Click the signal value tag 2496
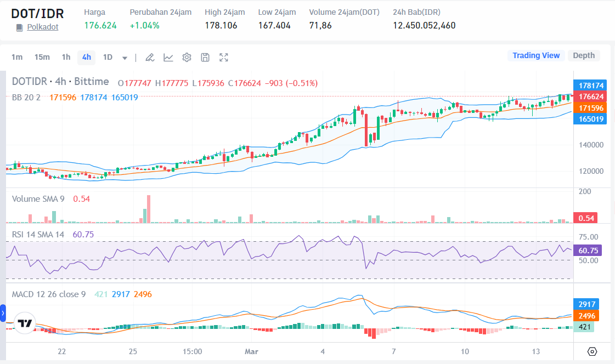The image size is (615, 364). coord(586,315)
